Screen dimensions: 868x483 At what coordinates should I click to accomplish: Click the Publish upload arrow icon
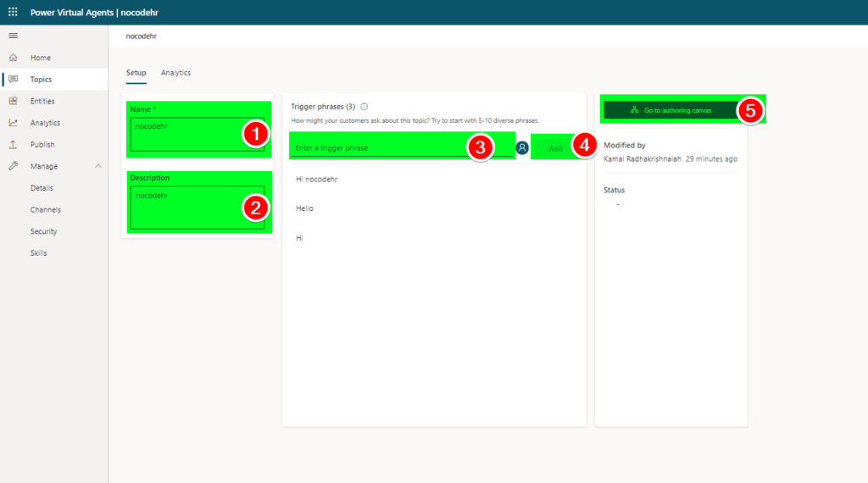coord(13,144)
